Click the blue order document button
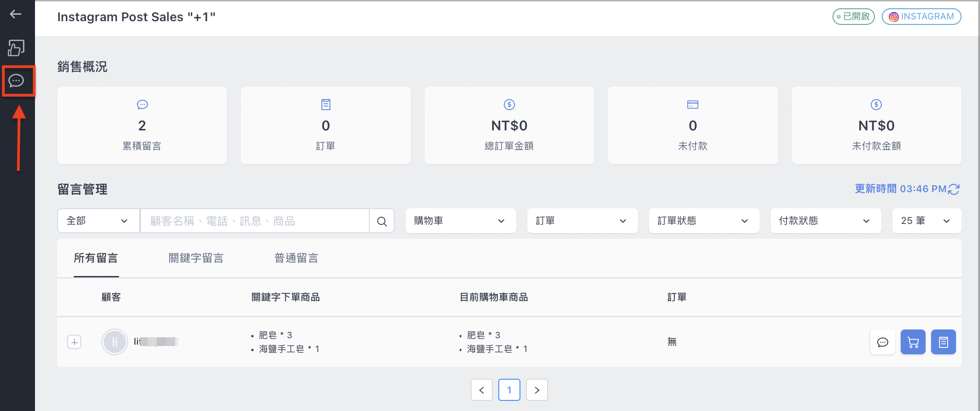This screenshot has width=980, height=411. tap(943, 342)
